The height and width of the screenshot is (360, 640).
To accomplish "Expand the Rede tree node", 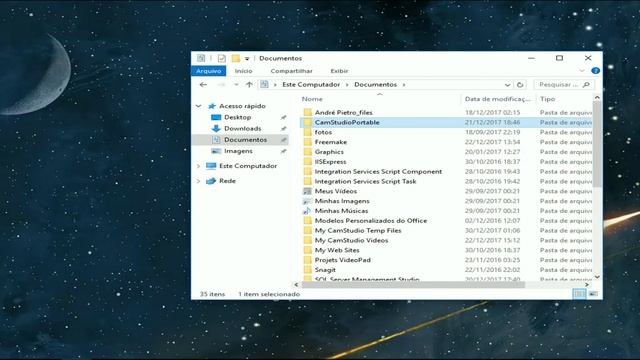I will [199, 181].
